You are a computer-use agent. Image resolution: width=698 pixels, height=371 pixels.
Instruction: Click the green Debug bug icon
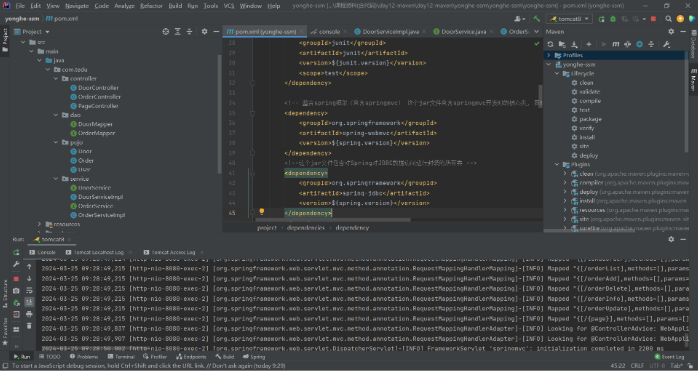(x=613, y=19)
